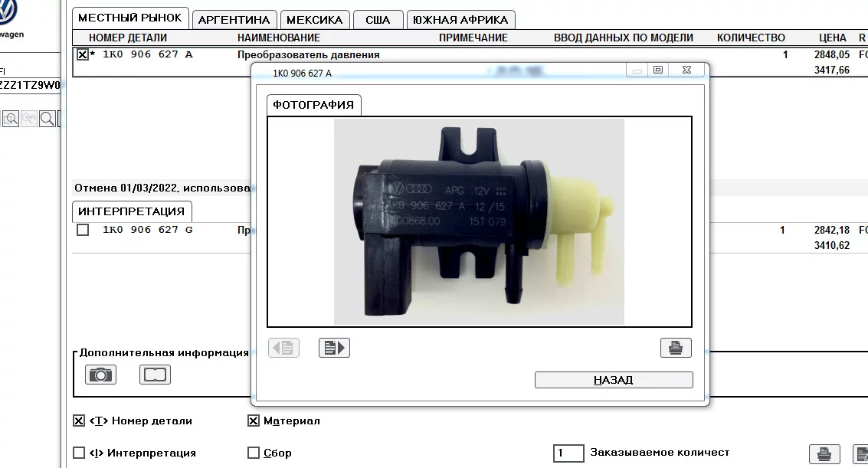Go to the previous photo page arrow
868x468 pixels.
tap(284, 348)
